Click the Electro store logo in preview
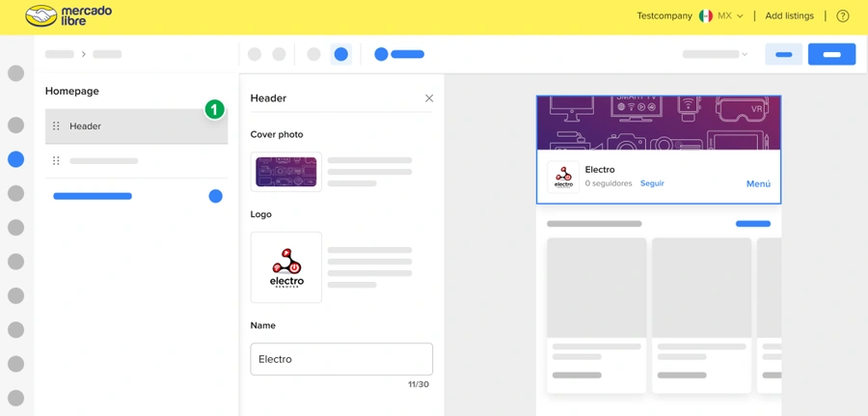The height and width of the screenshot is (416, 868). [563, 177]
